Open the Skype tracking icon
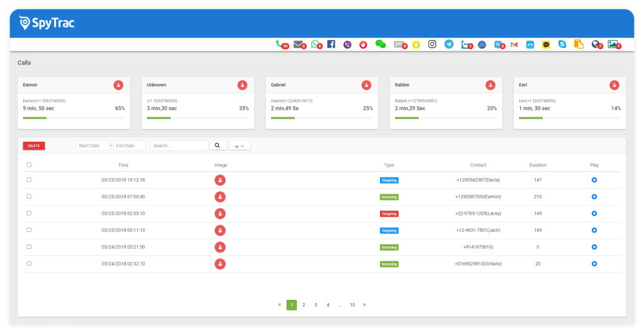 [562, 44]
